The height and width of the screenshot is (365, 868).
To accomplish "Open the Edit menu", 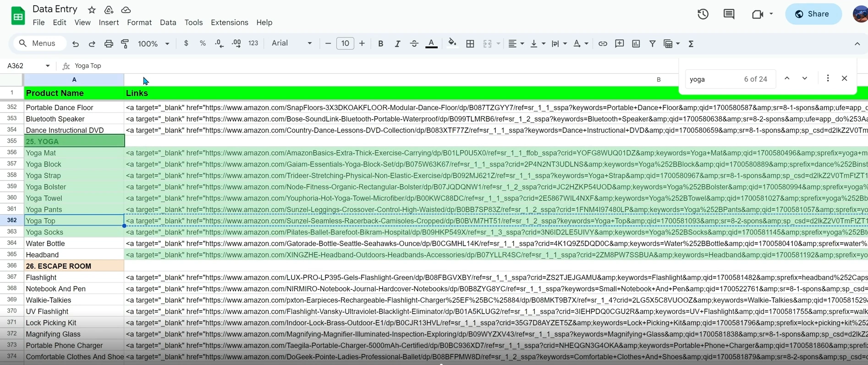I will [x=60, y=22].
